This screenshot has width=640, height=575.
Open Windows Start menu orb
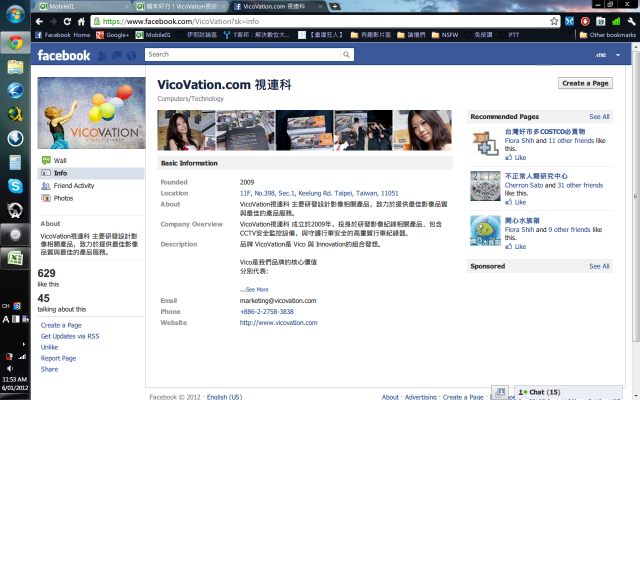pos(15,15)
